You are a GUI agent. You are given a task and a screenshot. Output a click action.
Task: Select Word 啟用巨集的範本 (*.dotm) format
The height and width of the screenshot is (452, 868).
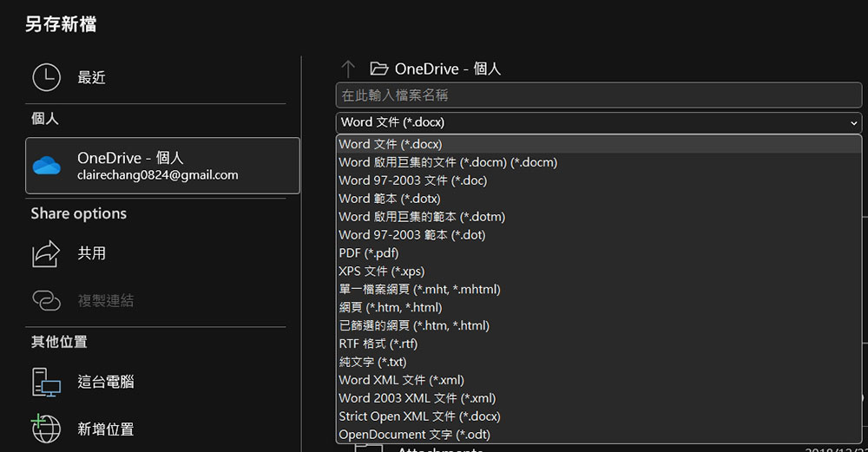point(598,217)
